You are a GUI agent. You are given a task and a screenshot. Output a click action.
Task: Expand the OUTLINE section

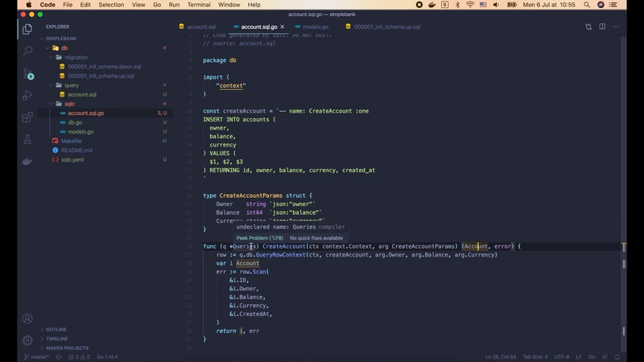point(56,329)
